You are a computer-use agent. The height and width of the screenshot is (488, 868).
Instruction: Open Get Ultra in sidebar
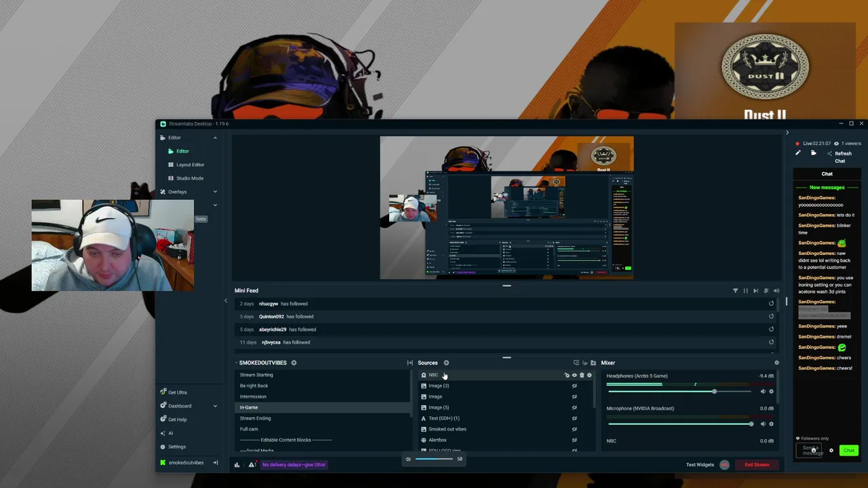[178, 392]
